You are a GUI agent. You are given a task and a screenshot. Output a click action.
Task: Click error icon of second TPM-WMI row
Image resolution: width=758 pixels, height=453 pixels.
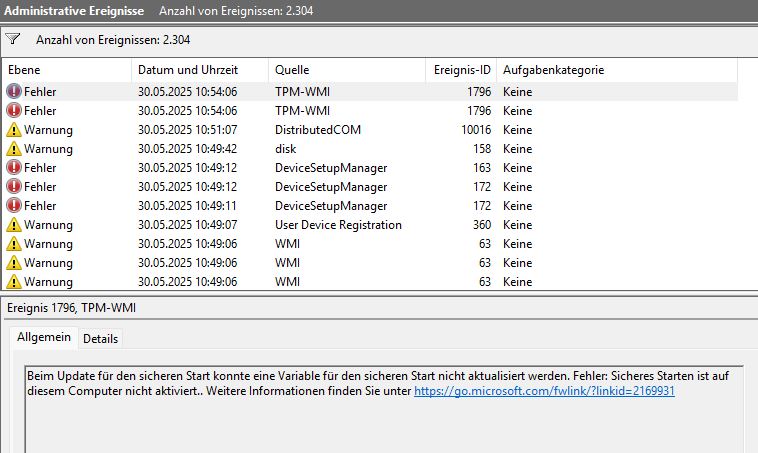coord(14,111)
